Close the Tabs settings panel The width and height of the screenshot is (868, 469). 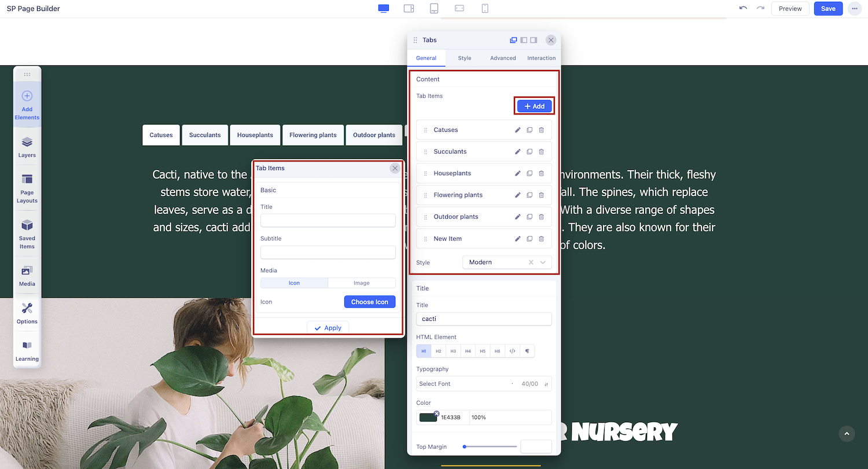tap(551, 40)
